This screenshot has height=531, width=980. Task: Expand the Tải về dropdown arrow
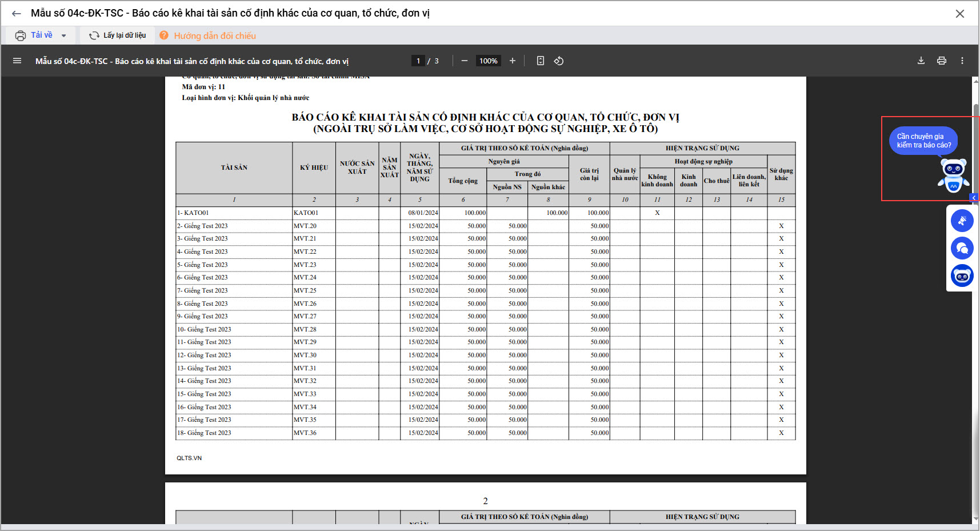click(x=64, y=35)
